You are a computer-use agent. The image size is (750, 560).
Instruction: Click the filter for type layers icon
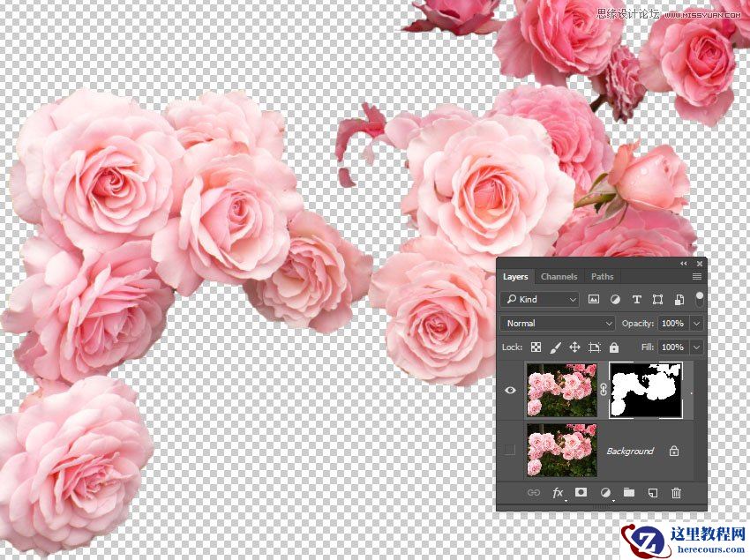tap(636, 300)
